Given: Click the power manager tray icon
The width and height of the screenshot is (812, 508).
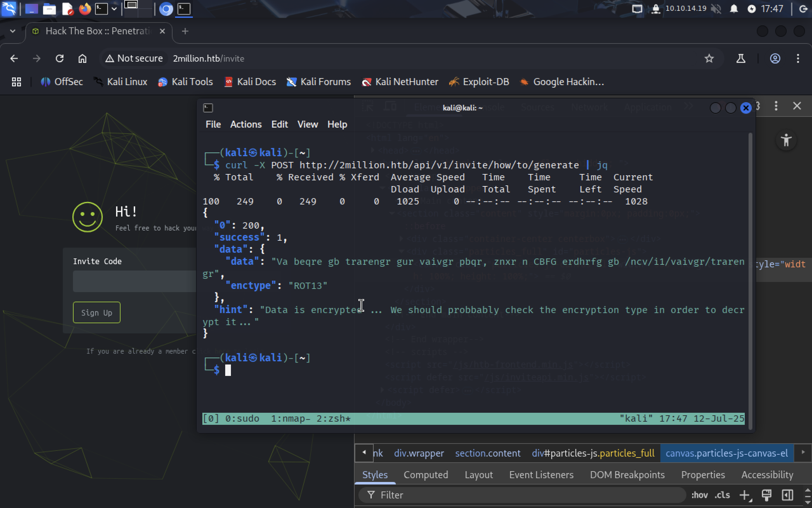Looking at the screenshot, I should click(x=752, y=9).
